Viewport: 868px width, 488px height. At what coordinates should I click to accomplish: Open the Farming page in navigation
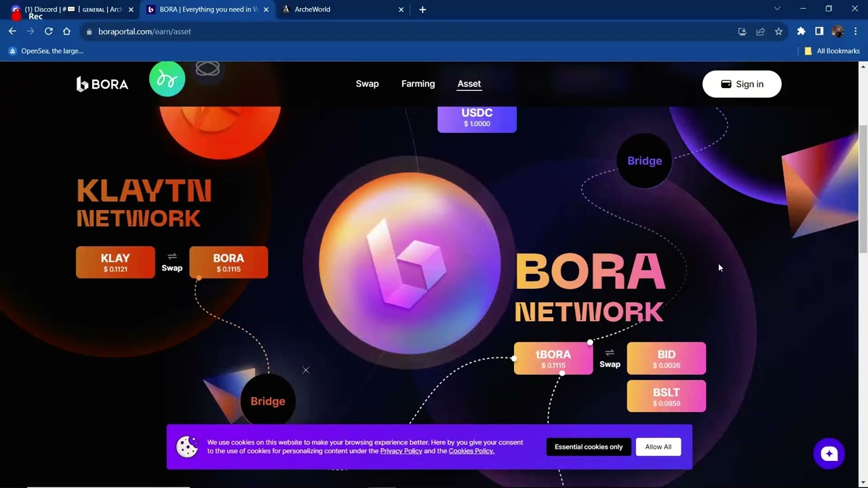pos(418,84)
